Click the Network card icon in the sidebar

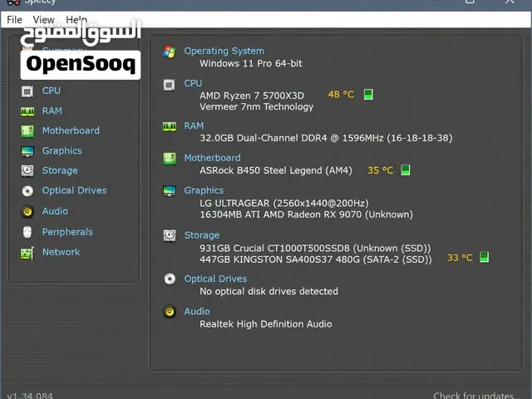tap(27, 253)
